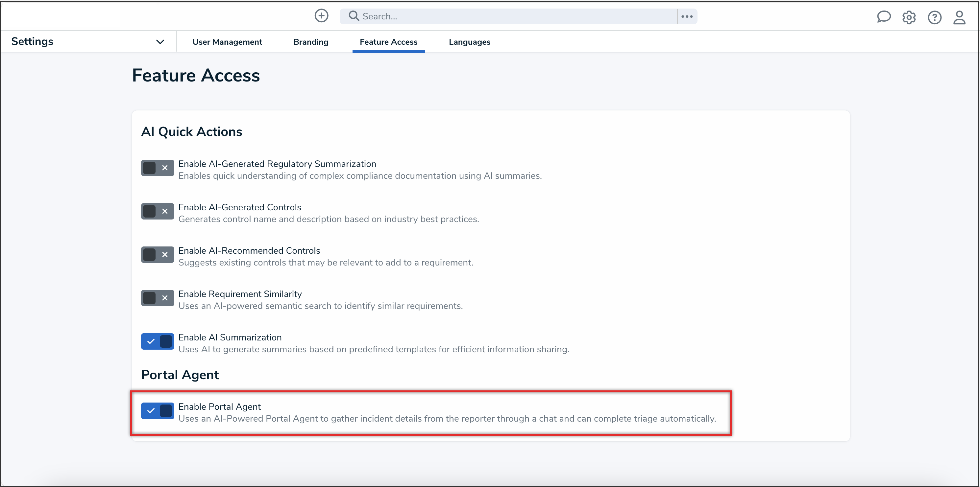The image size is (980, 487).
Task: Switch to the Branding tab
Action: click(x=310, y=42)
